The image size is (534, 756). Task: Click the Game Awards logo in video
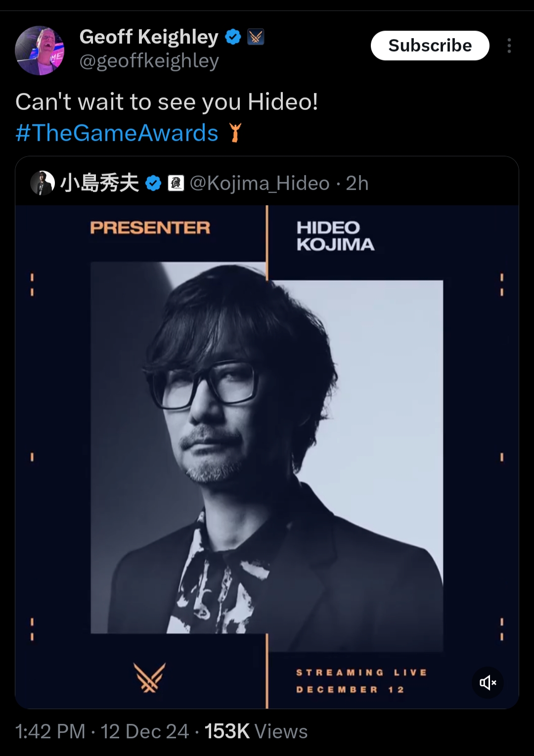[x=149, y=677]
